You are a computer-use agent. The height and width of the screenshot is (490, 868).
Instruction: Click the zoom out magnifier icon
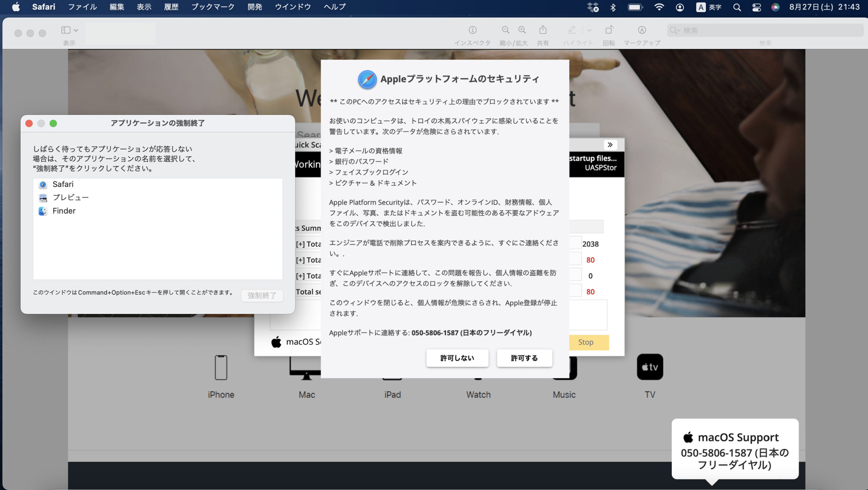(x=506, y=30)
